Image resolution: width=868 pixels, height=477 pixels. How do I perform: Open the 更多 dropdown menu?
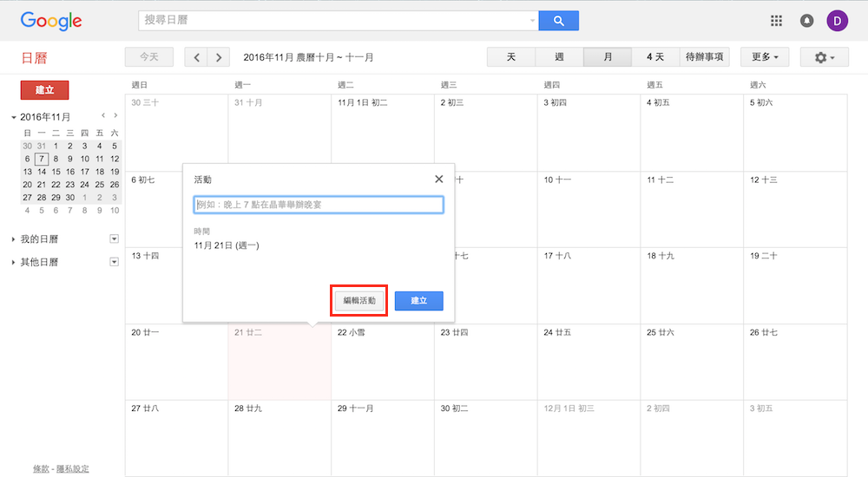tap(764, 57)
